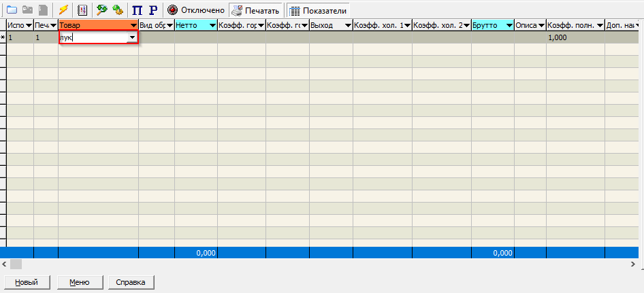Toggle the Отключено record indicator
Image resolution: width=644 pixels, height=293 pixels.
196,10
